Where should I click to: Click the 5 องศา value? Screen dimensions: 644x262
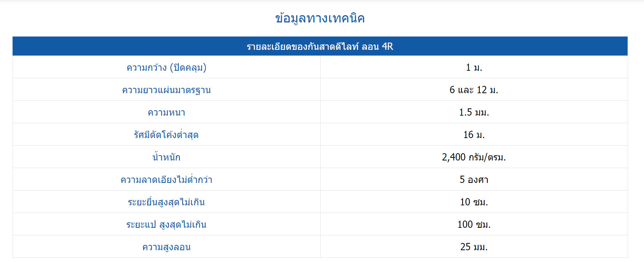[x=474, y=180]
